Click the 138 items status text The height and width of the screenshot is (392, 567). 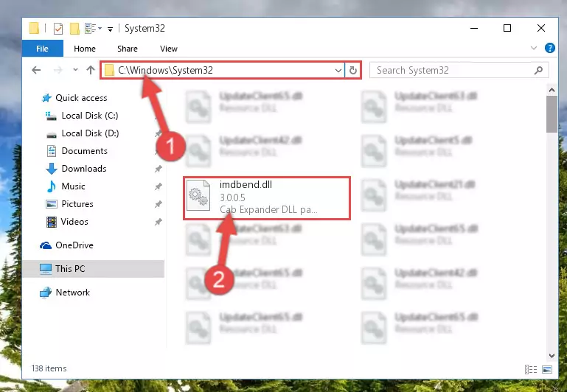(49, 368)
